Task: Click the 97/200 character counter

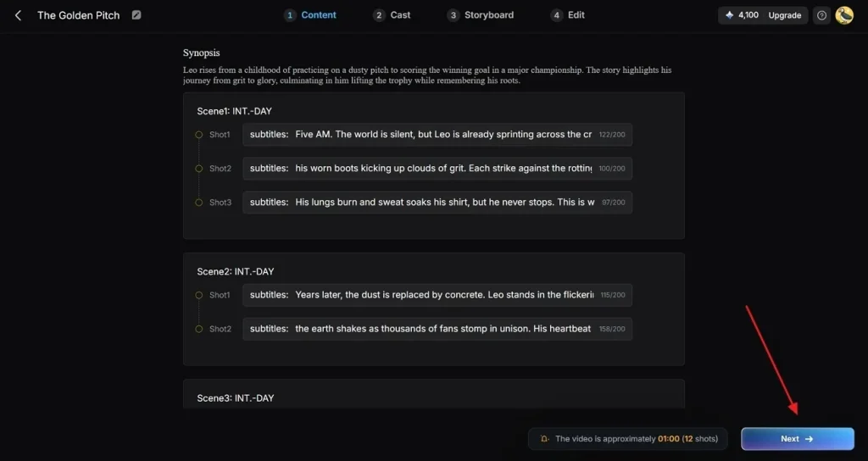Action: pos(614,202)
